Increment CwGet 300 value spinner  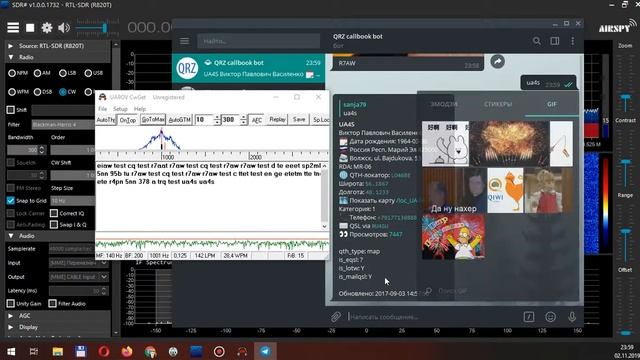pyautogui.click(x=243, y=117)
